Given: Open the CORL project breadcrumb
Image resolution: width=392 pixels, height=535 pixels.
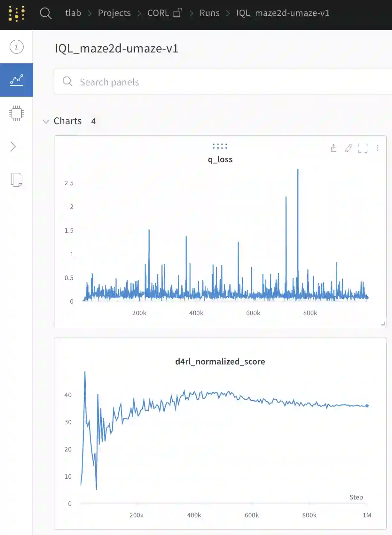Looking at the screenshot, I should [x=158, y=13].
